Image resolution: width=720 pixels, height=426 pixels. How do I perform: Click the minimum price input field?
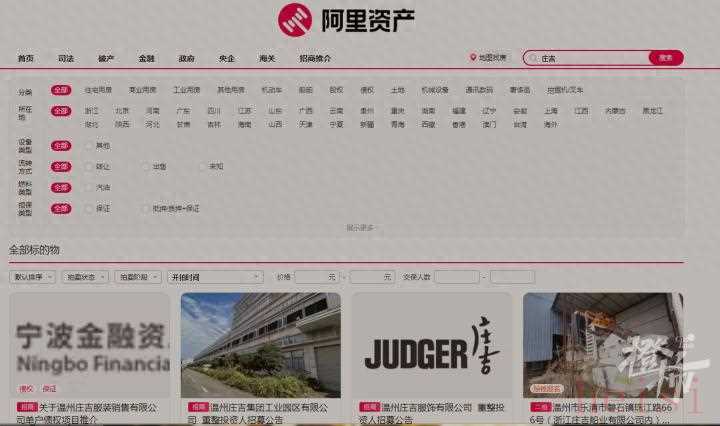coord(316,276)
